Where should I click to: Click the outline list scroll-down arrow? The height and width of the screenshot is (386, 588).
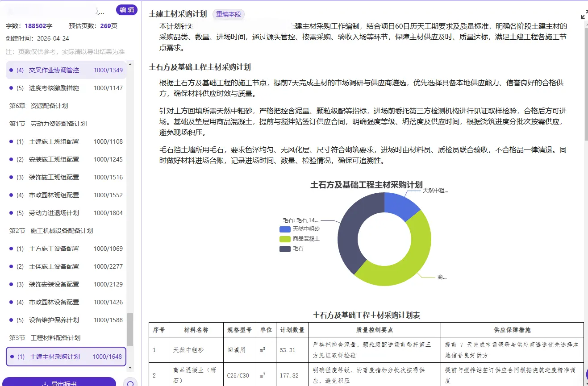point(130,367)
